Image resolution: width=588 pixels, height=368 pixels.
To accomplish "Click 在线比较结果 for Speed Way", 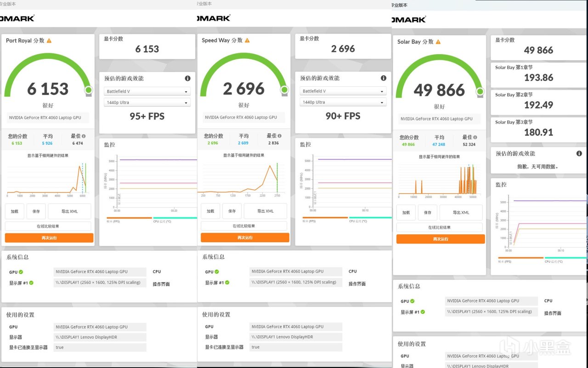I will click(243, 226).
